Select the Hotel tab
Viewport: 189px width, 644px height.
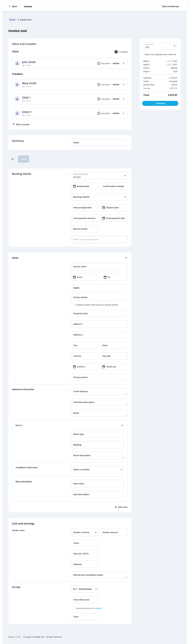(23, 159)
